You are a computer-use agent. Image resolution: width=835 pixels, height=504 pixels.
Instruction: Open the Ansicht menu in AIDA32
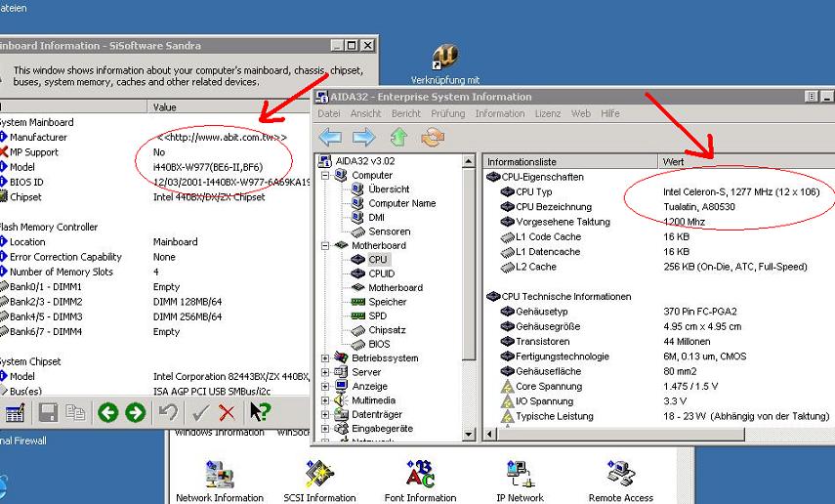click(x=365, y=113)
